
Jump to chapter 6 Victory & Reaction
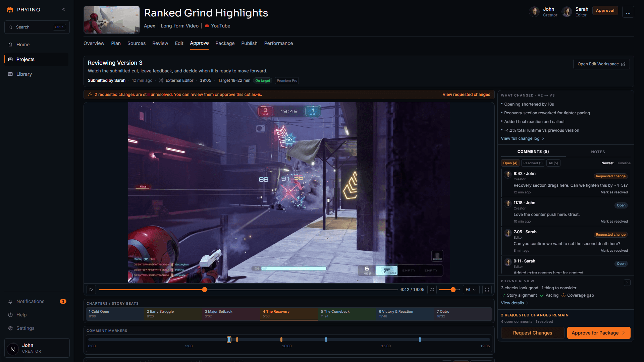pyautogui.click(x=405, y=314)
